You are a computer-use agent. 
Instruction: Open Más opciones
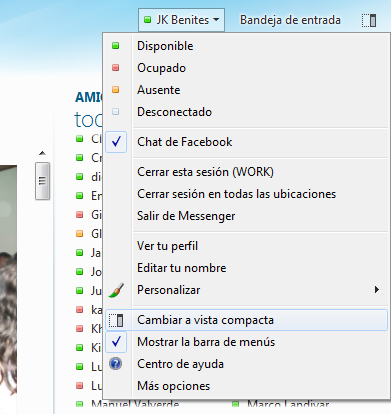[x=247, y=386]
